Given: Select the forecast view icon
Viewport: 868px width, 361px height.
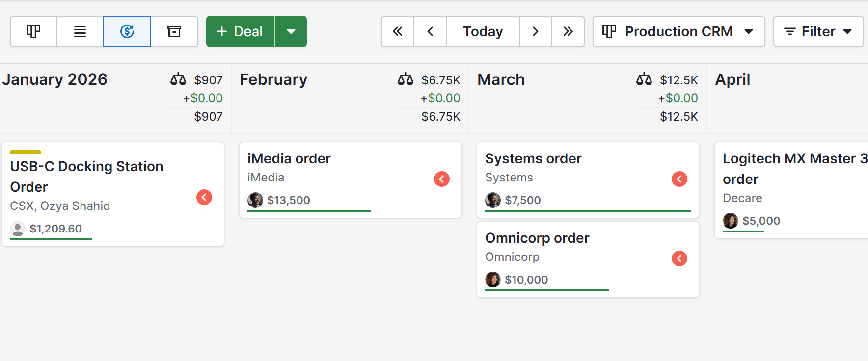Looking at the screenshot, I should [127, 31].
